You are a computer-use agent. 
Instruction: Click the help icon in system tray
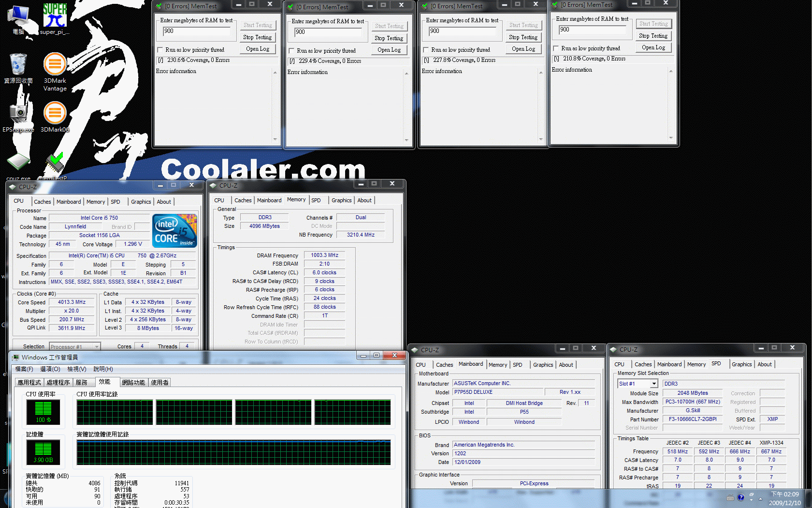[x=740, y=497]
